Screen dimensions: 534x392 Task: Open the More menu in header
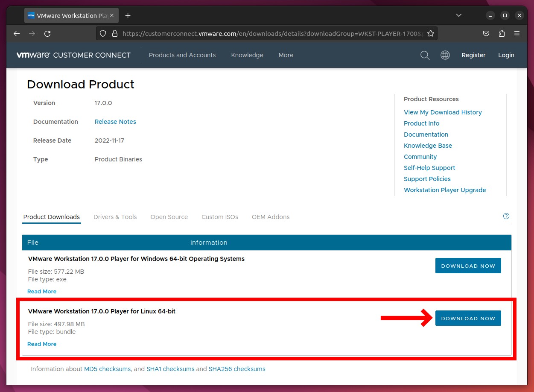coord(286,55)
